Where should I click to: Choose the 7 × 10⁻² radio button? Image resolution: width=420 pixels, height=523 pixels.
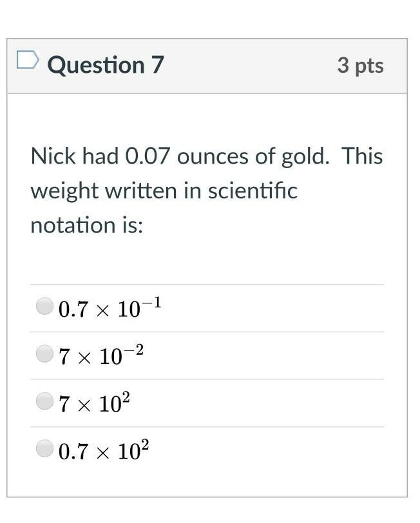(x=44, y=354)
